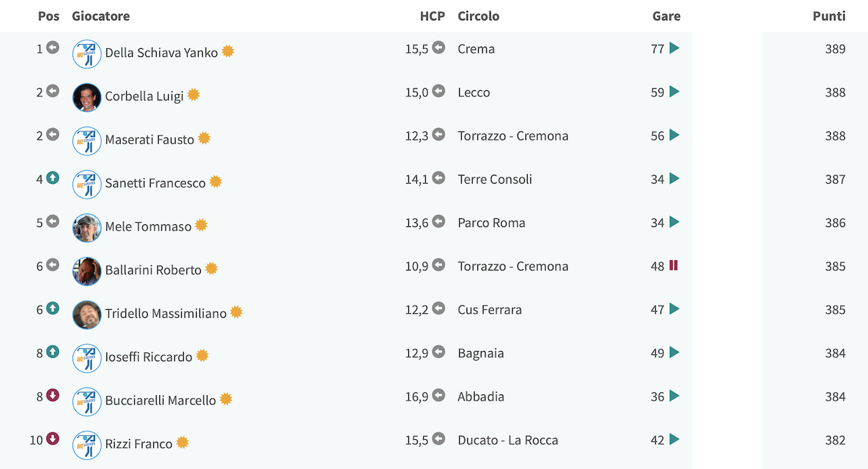Image resolution: width=868 pixels, height=469 pixels.
Task: Expand the Gare details for Della Schiava Yanko
Action: coord(674,48)
